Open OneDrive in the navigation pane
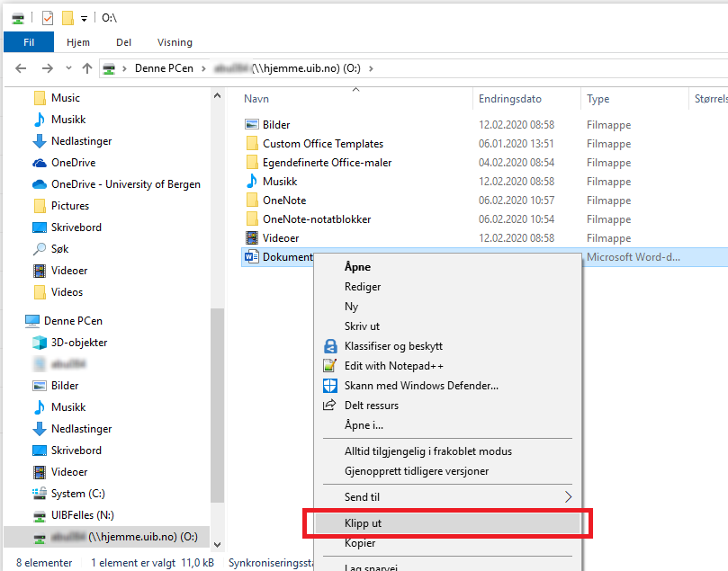 tap(74, 163)
